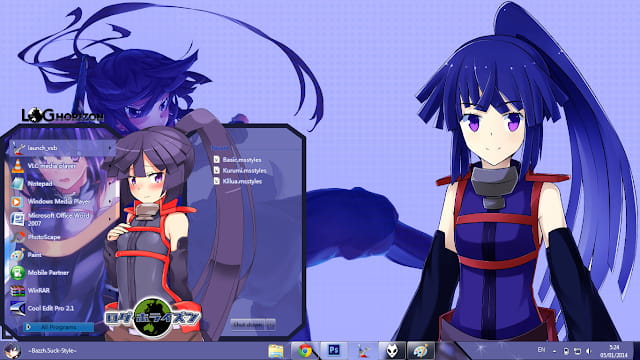Expand Microsoft Office Word recent files arrow
Screen dimensions: 640x360
110,219
